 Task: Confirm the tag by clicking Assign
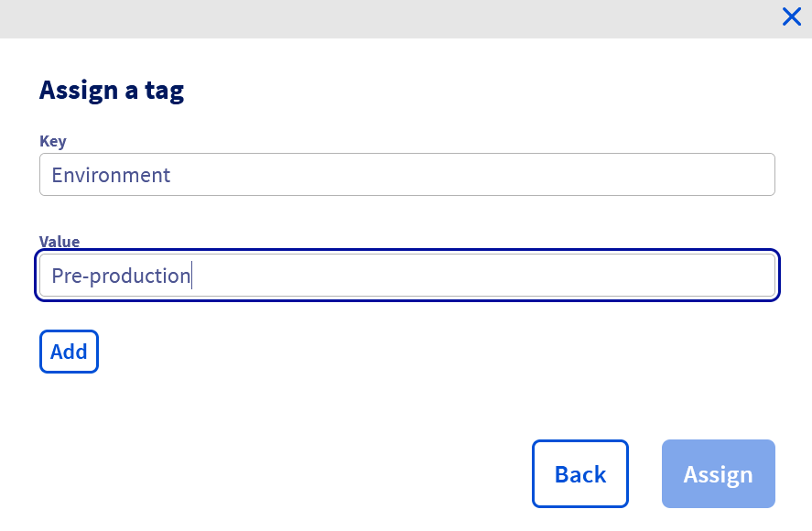[x=719, y=474]
